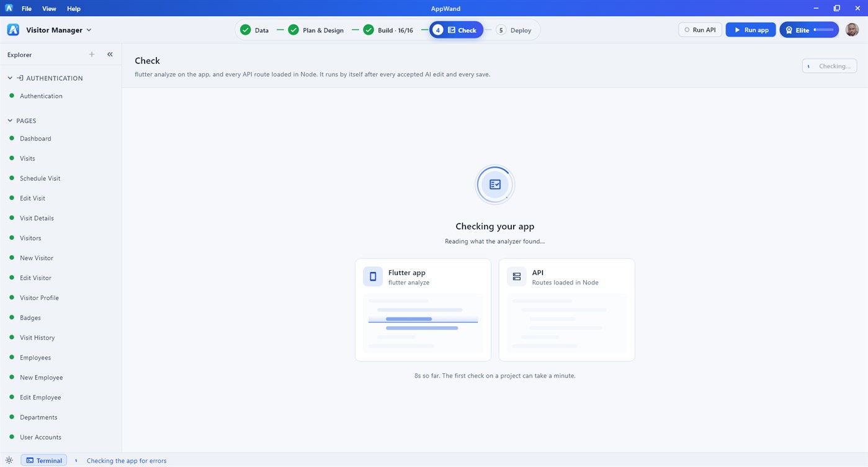
Task: Open the Badges page
Action: (x=30, y=317)
